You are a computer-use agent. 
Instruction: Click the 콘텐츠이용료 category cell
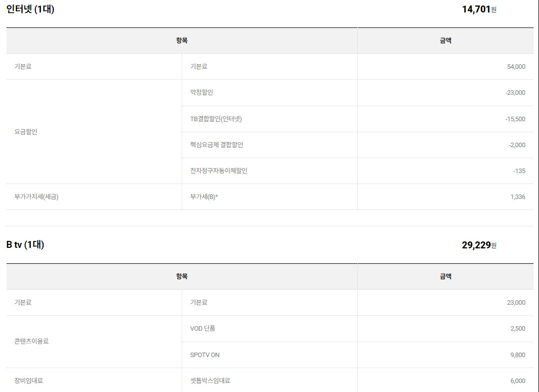click(31, 342)
